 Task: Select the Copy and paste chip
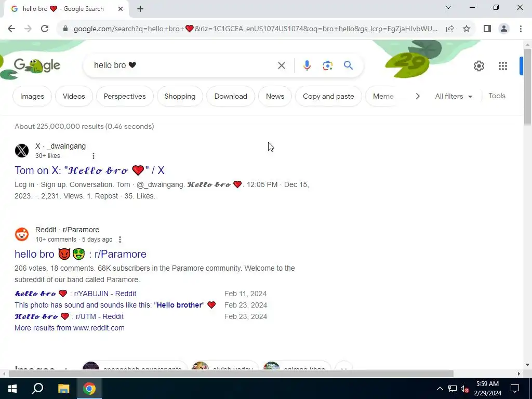(x=328, y=96)
